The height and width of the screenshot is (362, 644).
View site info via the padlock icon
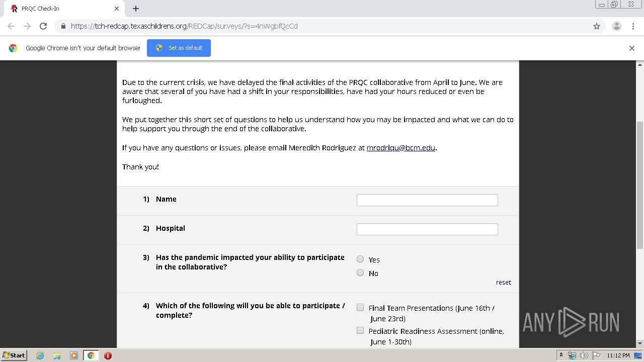(63, 26)
